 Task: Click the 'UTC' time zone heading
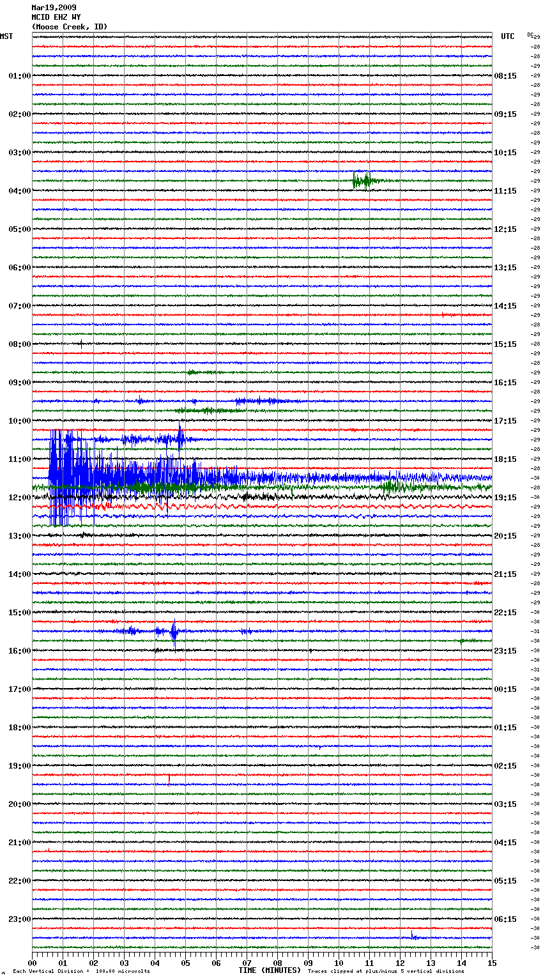tap(507, 36)
